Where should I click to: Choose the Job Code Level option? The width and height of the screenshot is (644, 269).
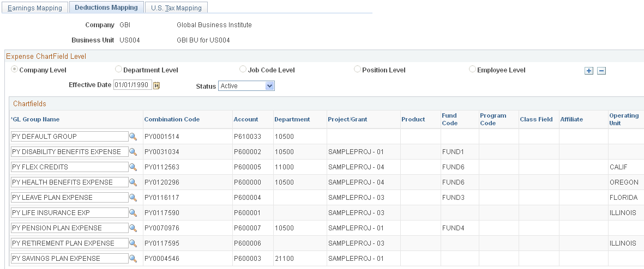(243, 69)
